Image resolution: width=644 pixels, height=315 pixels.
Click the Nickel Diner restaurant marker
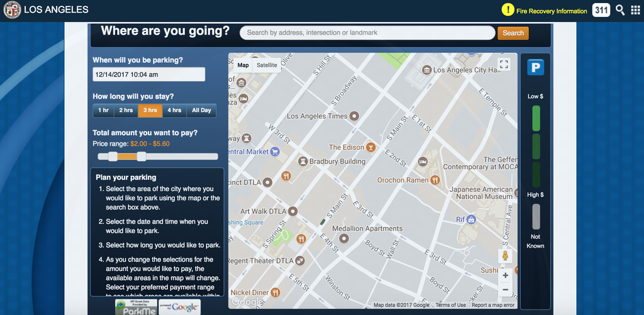click(275, 292)
